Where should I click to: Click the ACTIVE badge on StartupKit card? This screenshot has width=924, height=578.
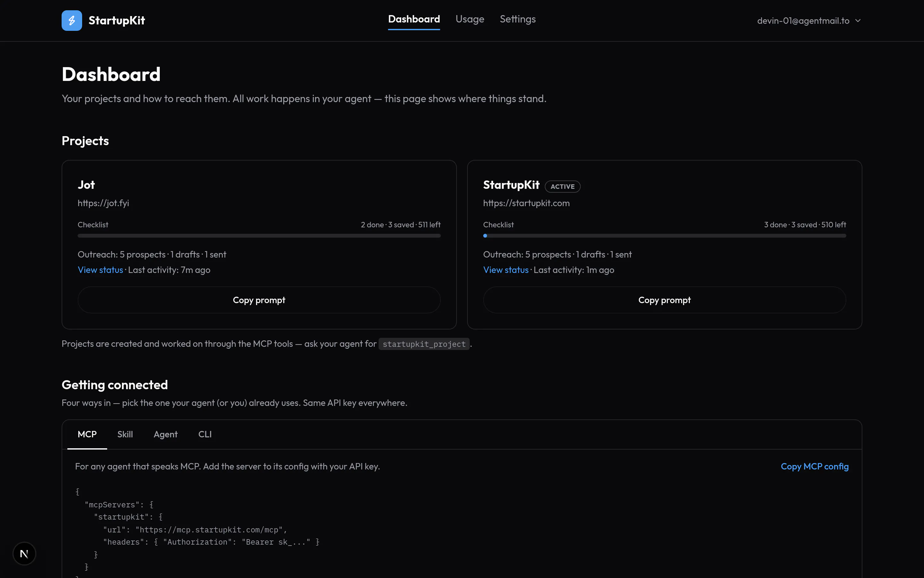(x=562, y=186)
